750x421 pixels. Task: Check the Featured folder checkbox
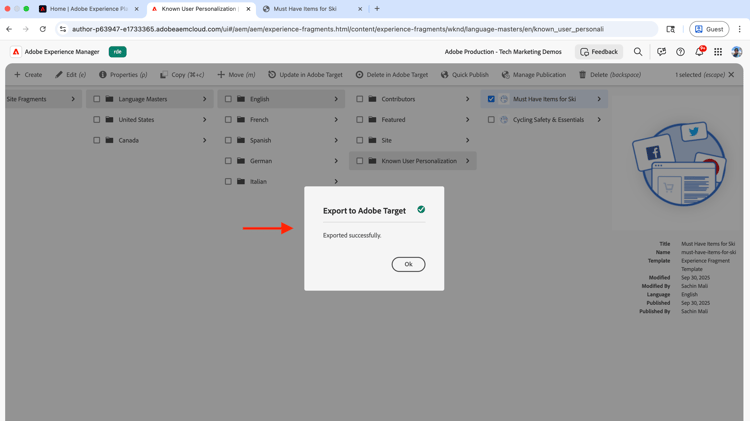tap(360, 120)
